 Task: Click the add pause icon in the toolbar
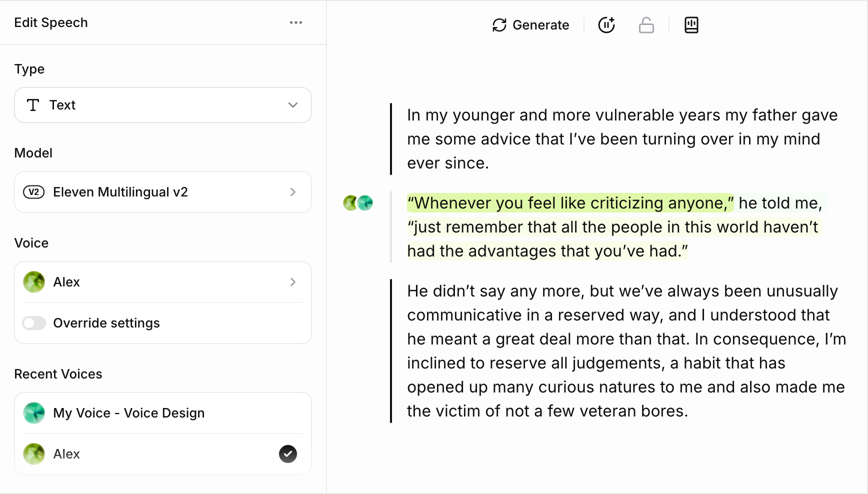[606, 24]
